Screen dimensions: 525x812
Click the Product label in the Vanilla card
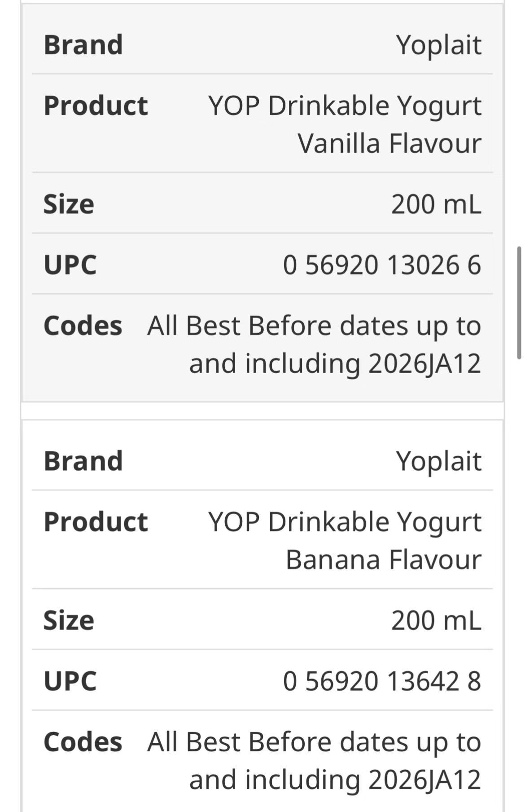coord(96,106)
